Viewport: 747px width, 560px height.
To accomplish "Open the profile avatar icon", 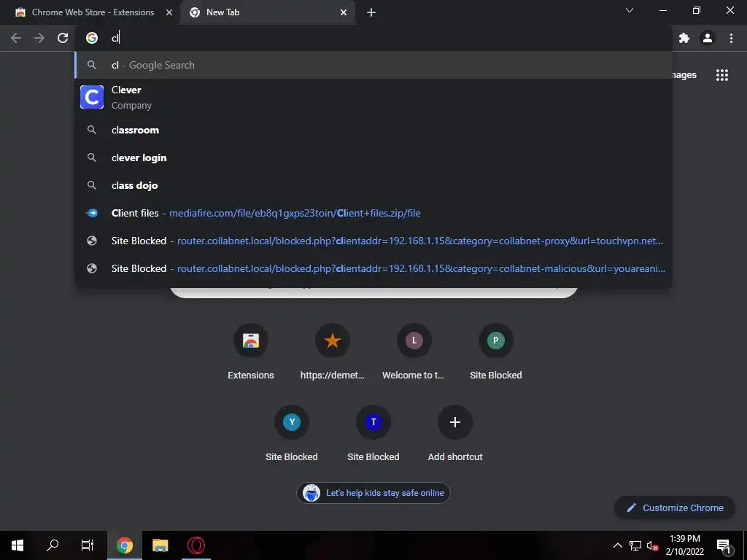I will pyautogui.click(x=708, y=38).
